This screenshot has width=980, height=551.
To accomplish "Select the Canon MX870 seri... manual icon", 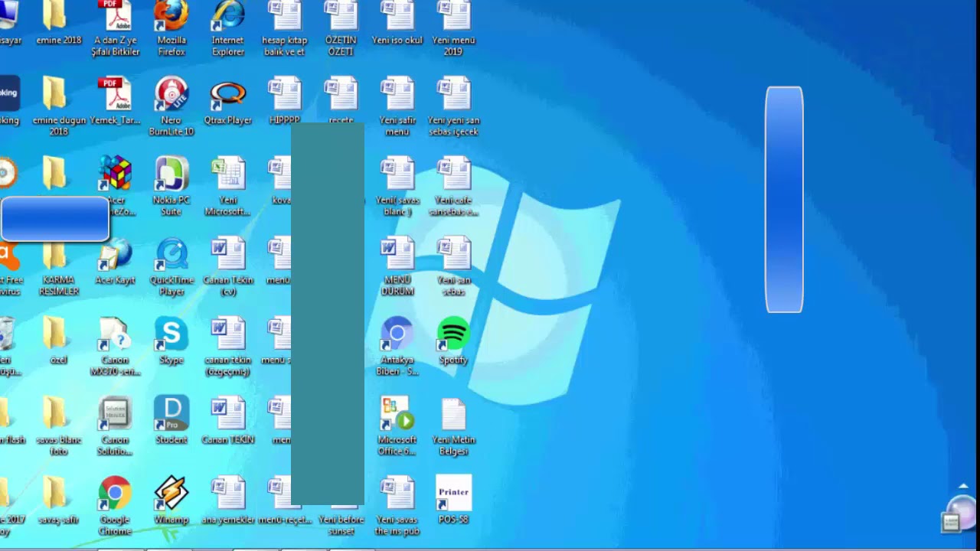I will click(x=115, y=346).
